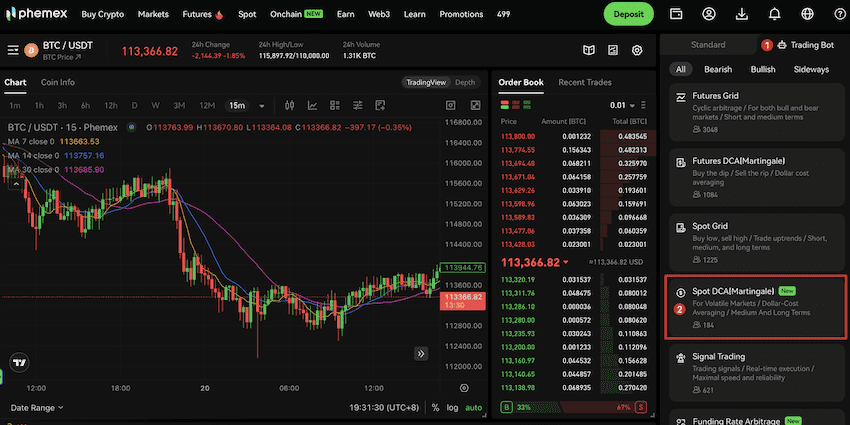This screenshot has height=425, width=850.
Task: Toggle TradingView chart mode
Action: point(426,82)
